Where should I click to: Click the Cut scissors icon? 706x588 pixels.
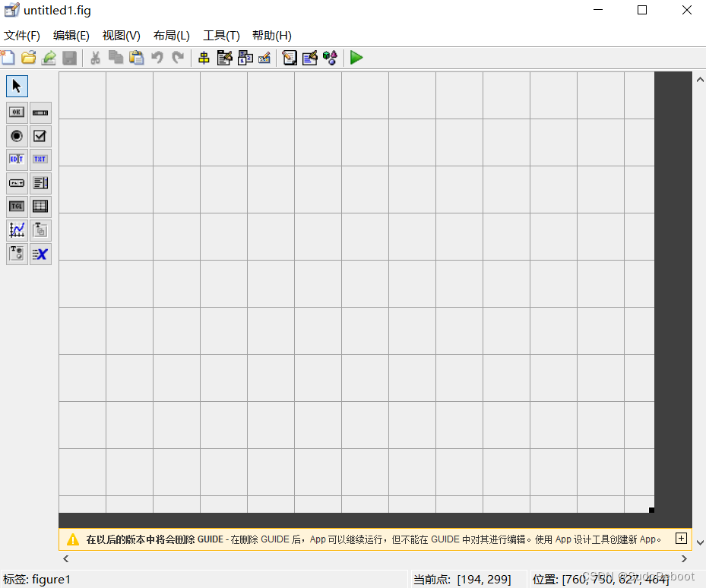pos(95,58)
